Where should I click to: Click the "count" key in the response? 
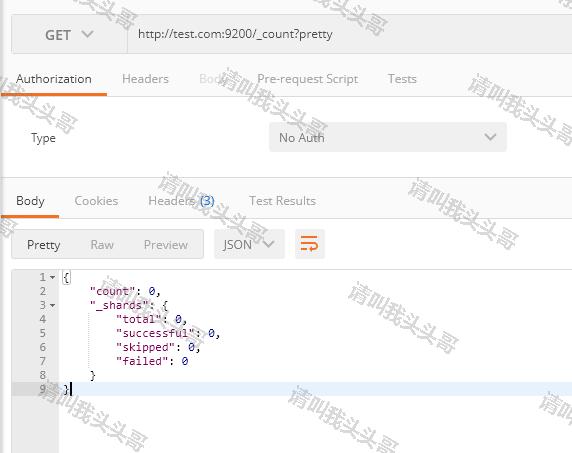(112, 291)
